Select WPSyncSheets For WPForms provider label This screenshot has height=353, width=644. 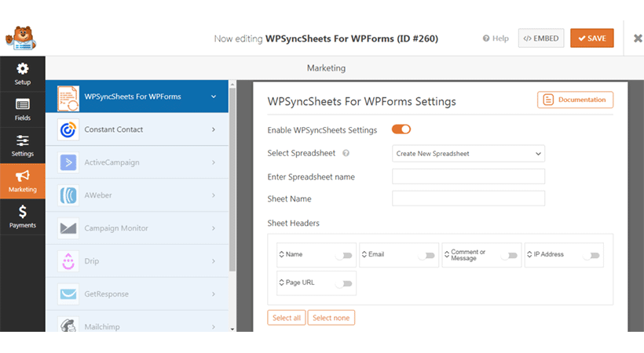tap(133, 96)
